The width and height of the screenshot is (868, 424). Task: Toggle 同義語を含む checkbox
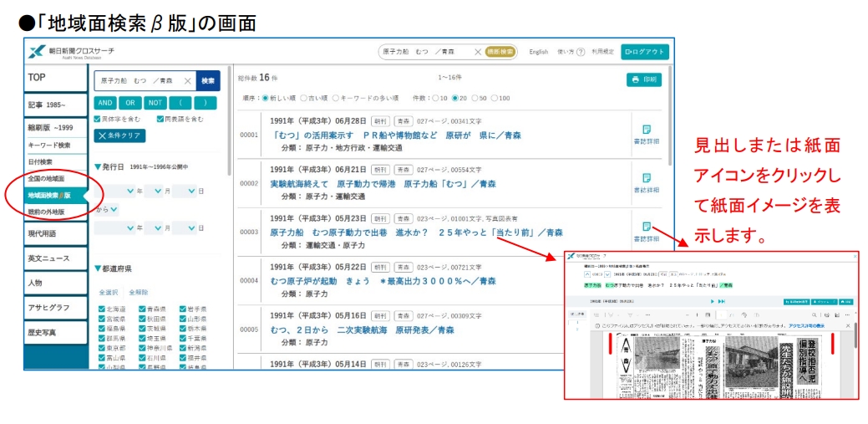(x=160, y=119)
